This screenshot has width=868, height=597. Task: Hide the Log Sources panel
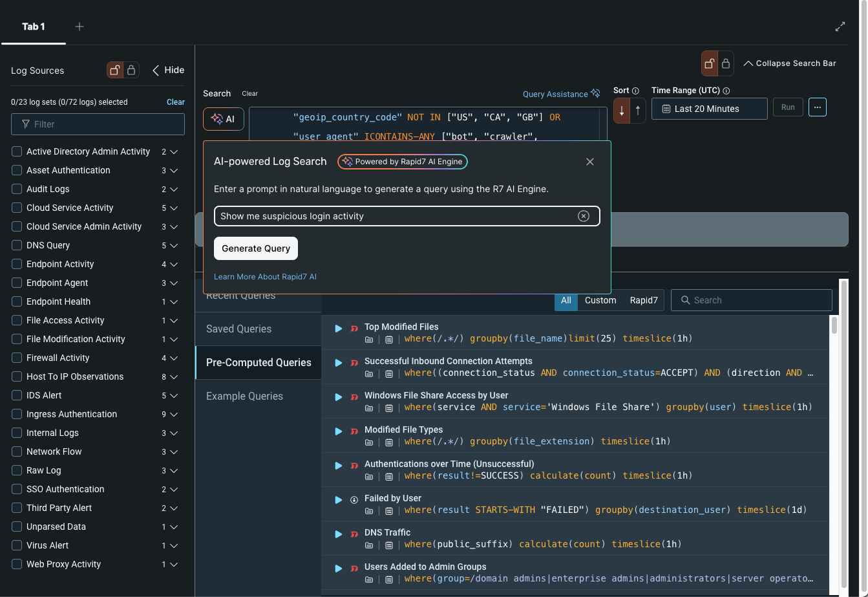pyautogui.click(x=168, y=70)
